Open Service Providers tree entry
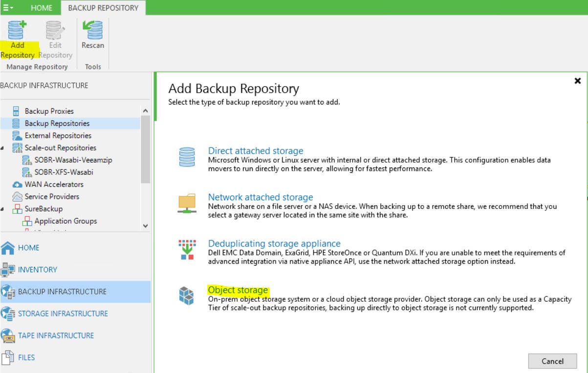 point(52,197)
